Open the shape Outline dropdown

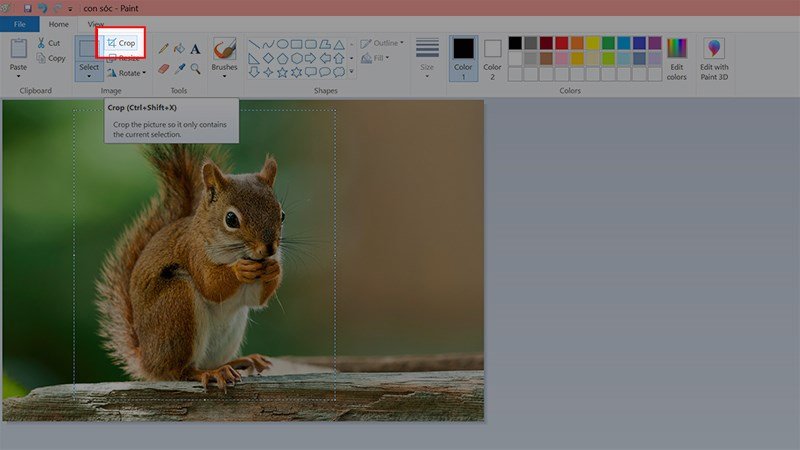pyautogui.click(x=382, y=43)
